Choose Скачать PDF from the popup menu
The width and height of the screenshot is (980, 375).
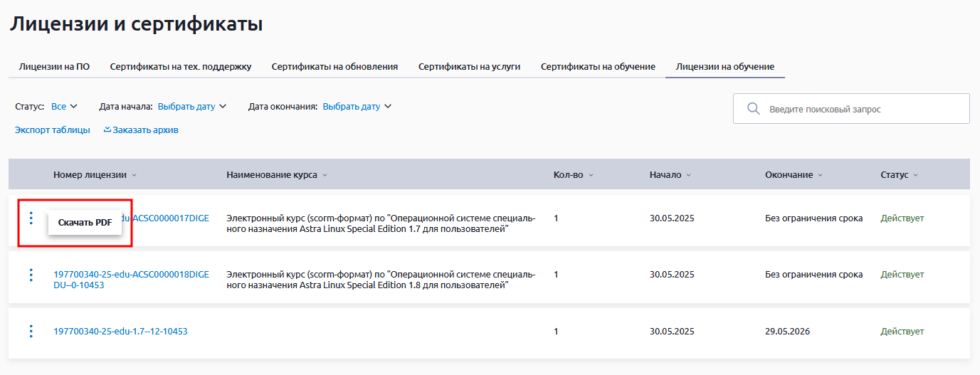tap(85, 223)
